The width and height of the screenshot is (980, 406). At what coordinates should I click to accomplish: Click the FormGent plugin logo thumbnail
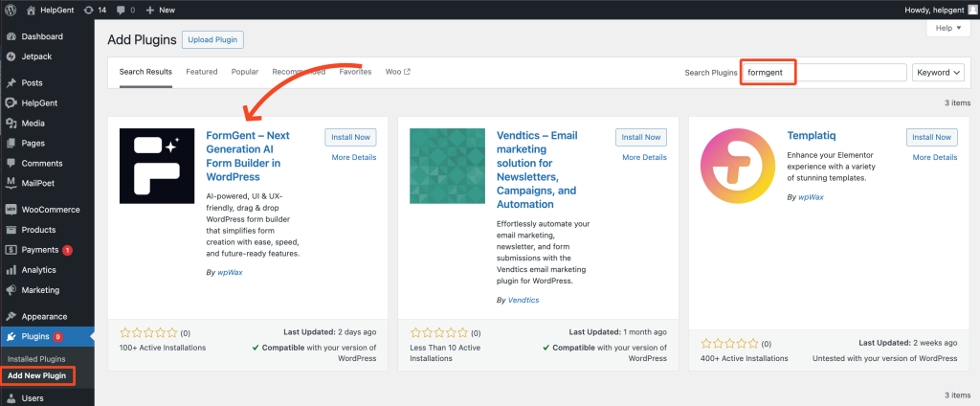coord(157,166)
